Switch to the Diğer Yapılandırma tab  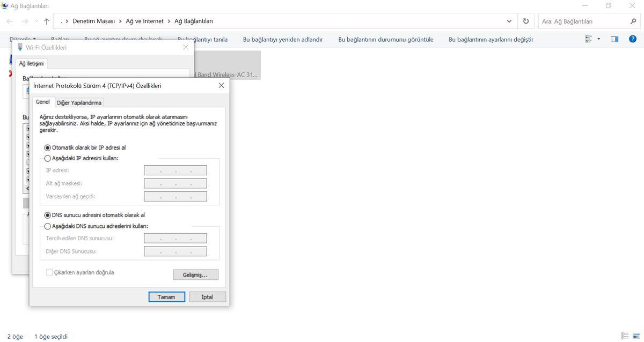79,103
